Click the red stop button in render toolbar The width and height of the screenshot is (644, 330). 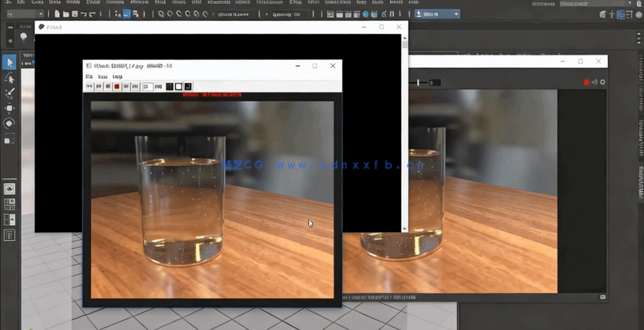pyautogui.click(x=117, y=87)
